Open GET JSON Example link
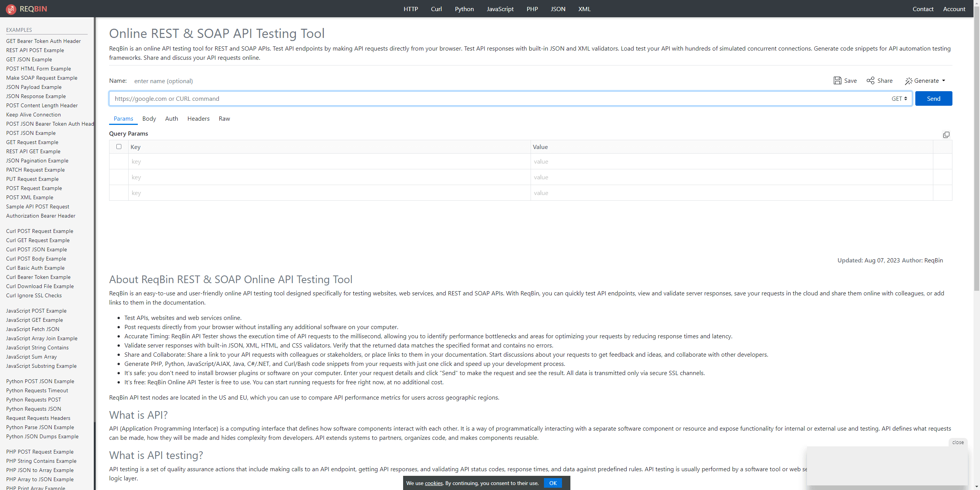The width and height of the screenshot is (980, 490). click(29, 59)
